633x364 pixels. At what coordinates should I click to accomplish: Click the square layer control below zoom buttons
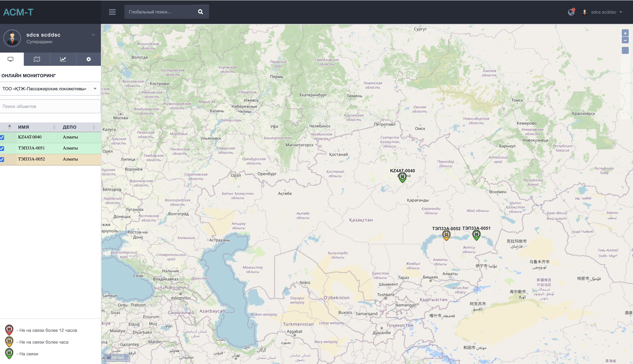[625, 51]
